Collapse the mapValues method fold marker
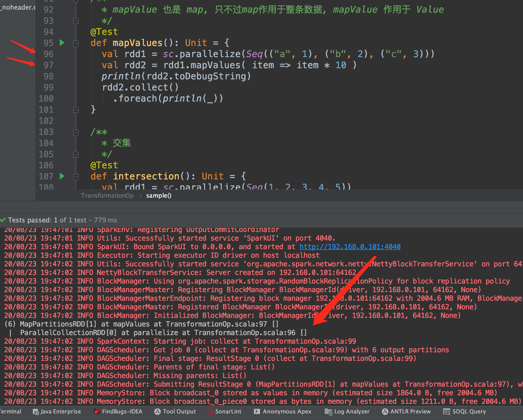The width and height of the screenshot is (523, 420). [76, 43]
